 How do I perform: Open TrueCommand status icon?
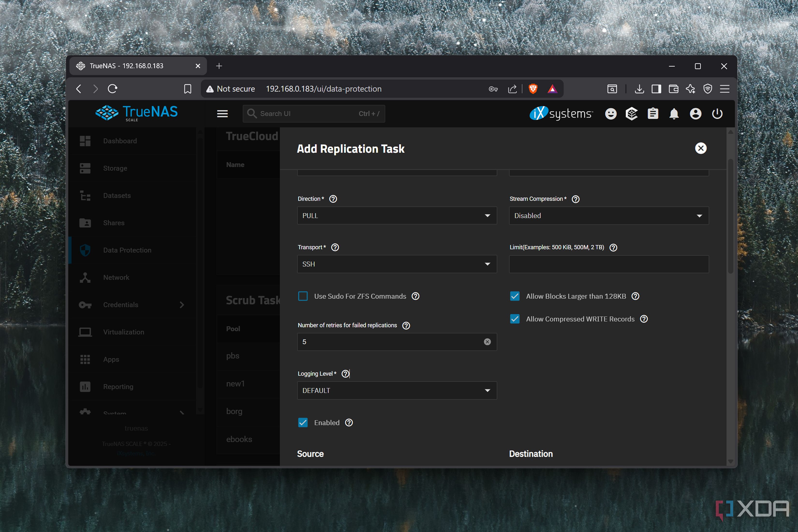point(631,114)
